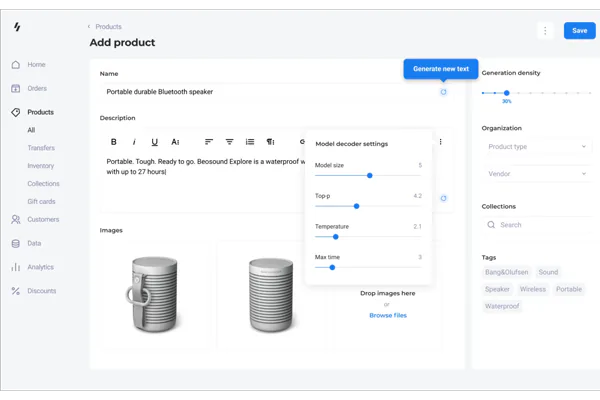The image size is (600, 400).
Task: Click the Max time slider handle
Action: click(x=332, y=268)
